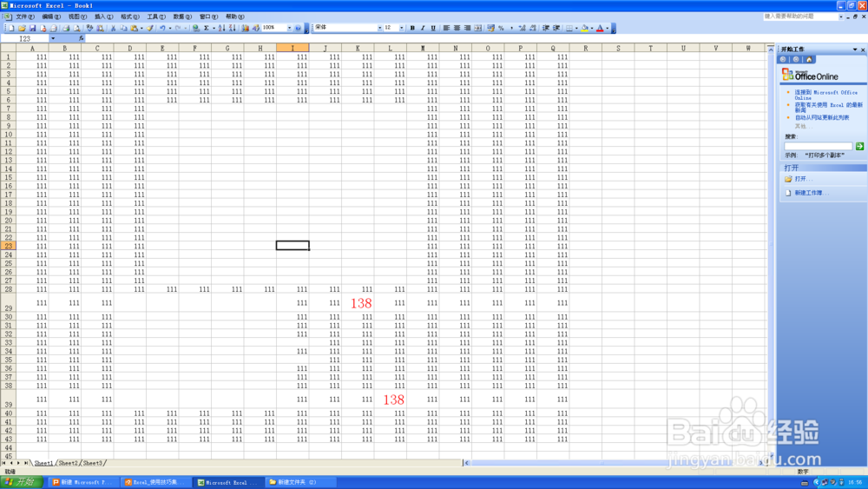
Task: Click the task pane search input field
Action: pos(818,146)
